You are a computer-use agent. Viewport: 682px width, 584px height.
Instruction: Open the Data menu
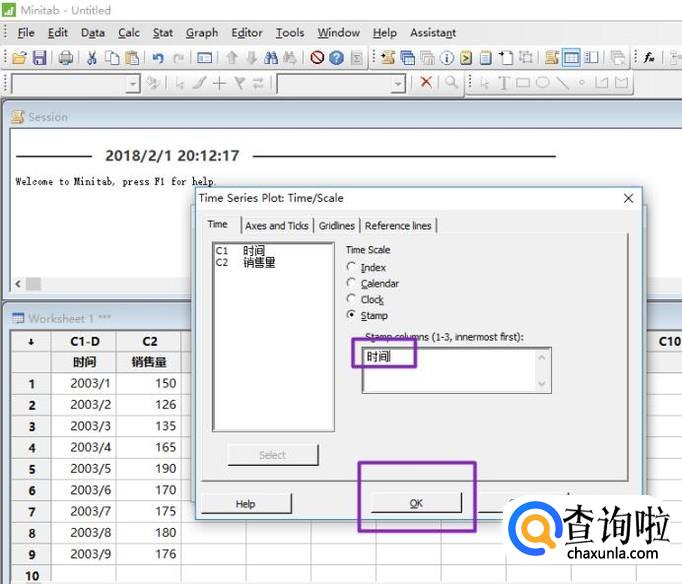(93, 33)
